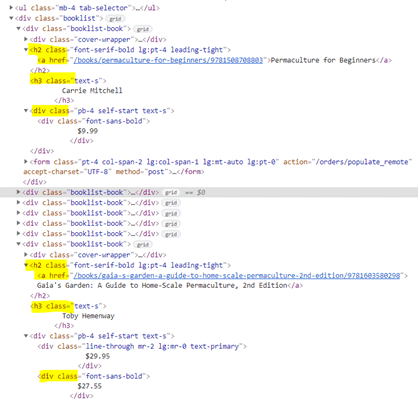Image resolution: width=418 pixels, height=402 pixels.
Task: Collapse pb-4 div containing $29.95 price
Action: point(26,336)
